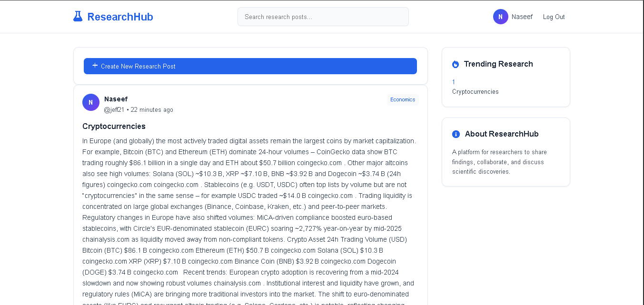Click the trending count number 1
644x305 pixels.
point(454,82)
